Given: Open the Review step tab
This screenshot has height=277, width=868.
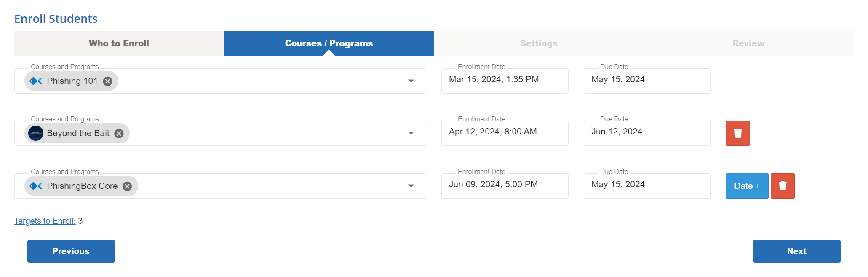Looking at the screenshot, I should click(x=748, y=43).
